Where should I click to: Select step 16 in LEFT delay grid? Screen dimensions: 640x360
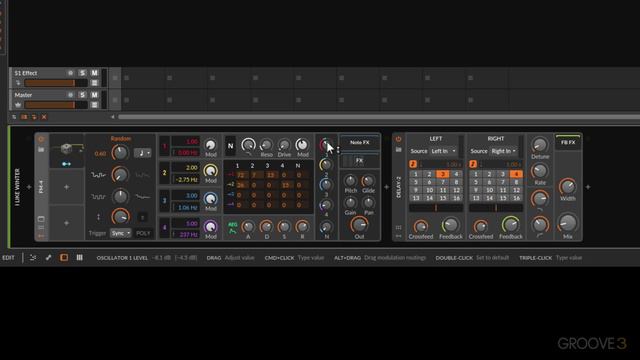pyautogui.click(x=456, y=198)
